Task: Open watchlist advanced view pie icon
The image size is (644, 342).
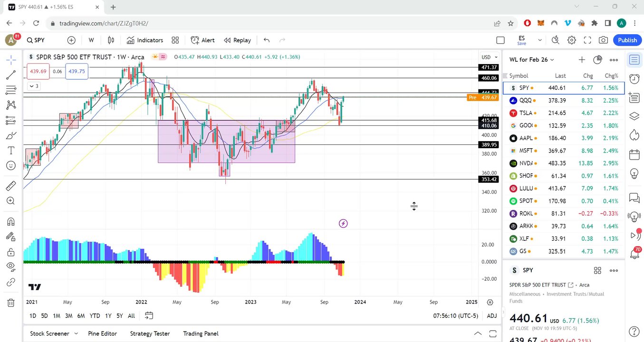Action: coord(598,59)
